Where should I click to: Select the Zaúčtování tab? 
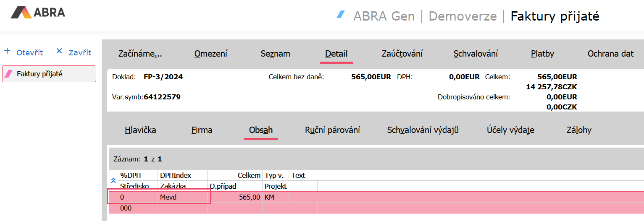coord(402,54)
